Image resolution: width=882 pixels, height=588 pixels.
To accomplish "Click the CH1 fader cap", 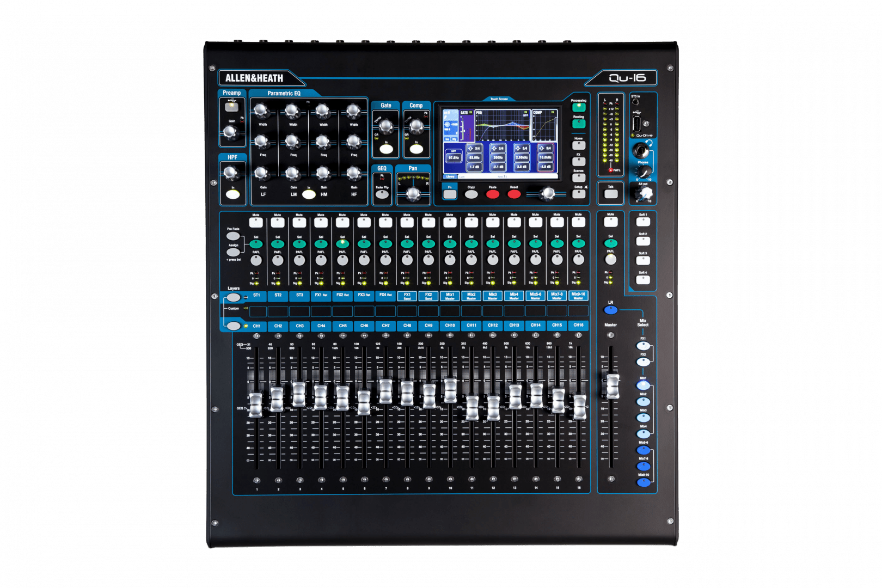I will (x=255, y=405).
